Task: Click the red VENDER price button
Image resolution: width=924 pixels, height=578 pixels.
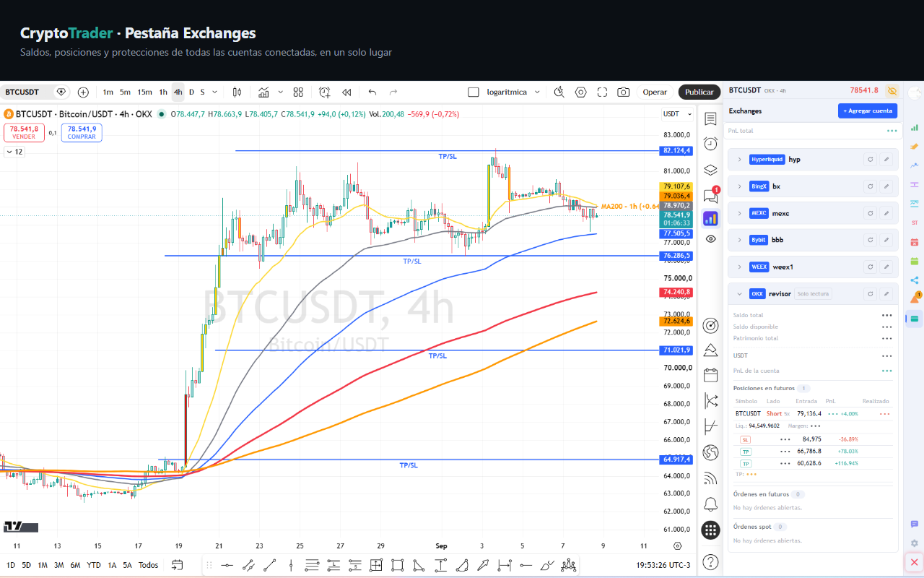Action: [24, 132]
